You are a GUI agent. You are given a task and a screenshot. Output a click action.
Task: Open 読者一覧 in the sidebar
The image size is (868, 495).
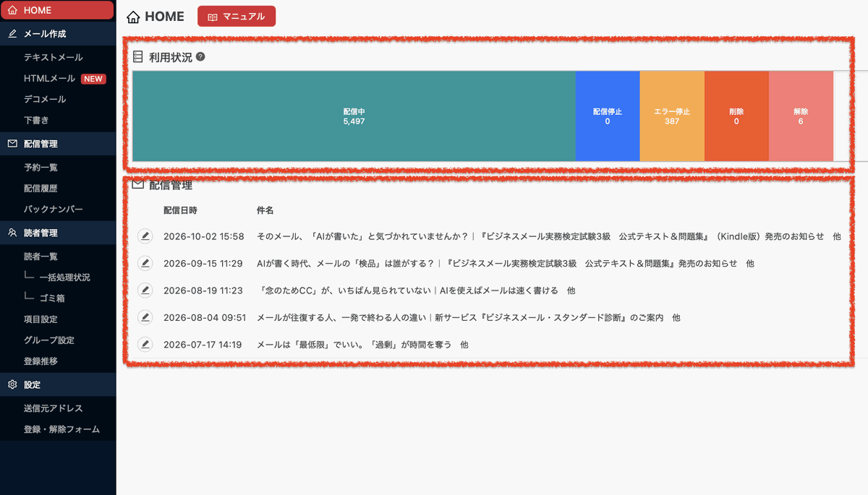tap(41, 256)
